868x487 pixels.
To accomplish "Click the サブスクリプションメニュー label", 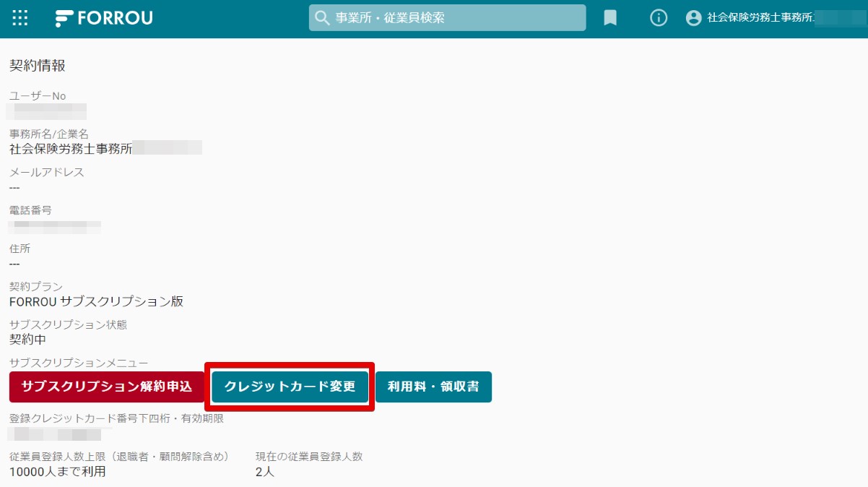I will point(79,362).
